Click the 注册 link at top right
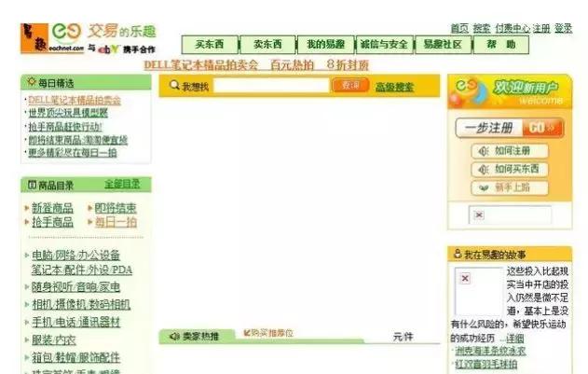Screen dimensions: 588x374 click(x=541, y=29)
